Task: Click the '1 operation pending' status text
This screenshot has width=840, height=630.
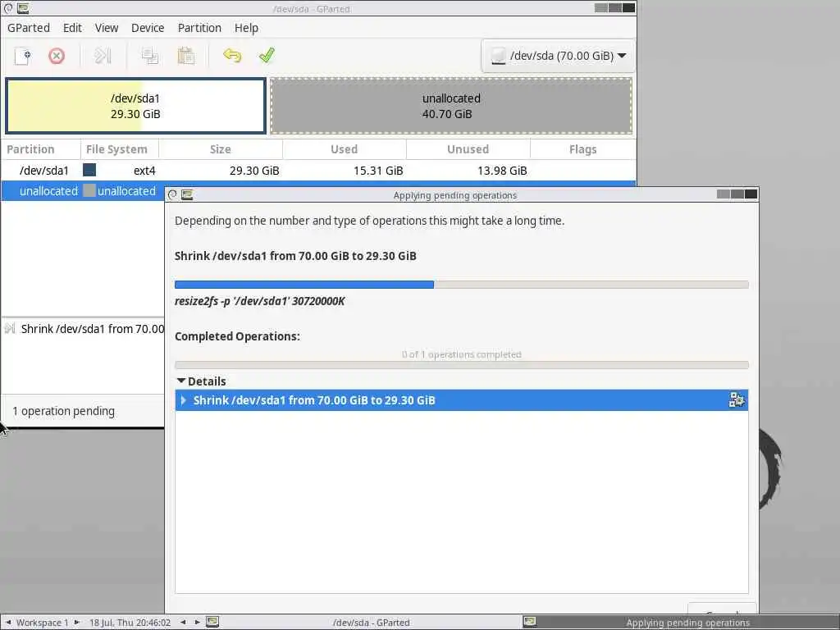Action: (63, 411)
